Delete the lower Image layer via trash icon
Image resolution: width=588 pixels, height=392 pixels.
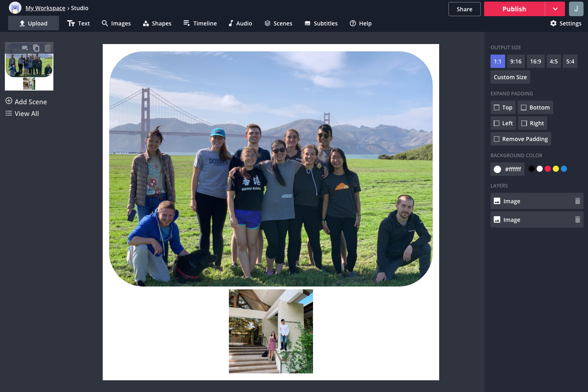[x=577, y=219]
